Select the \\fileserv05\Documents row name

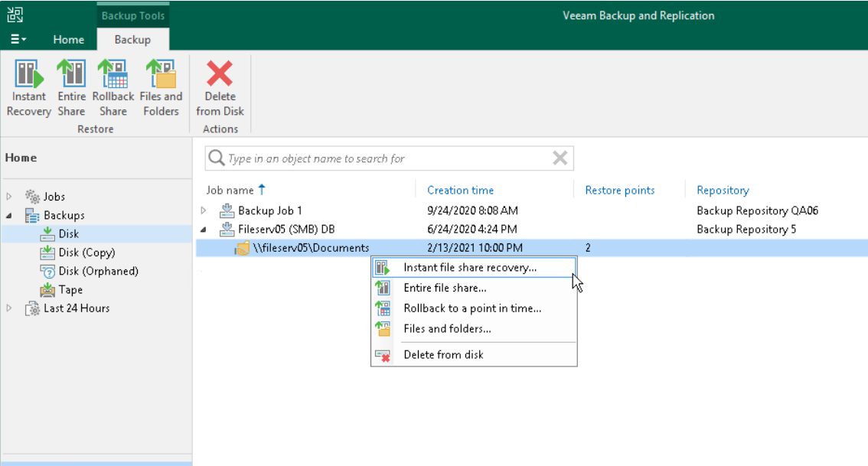pyautogui.click(x=311, y=248)
